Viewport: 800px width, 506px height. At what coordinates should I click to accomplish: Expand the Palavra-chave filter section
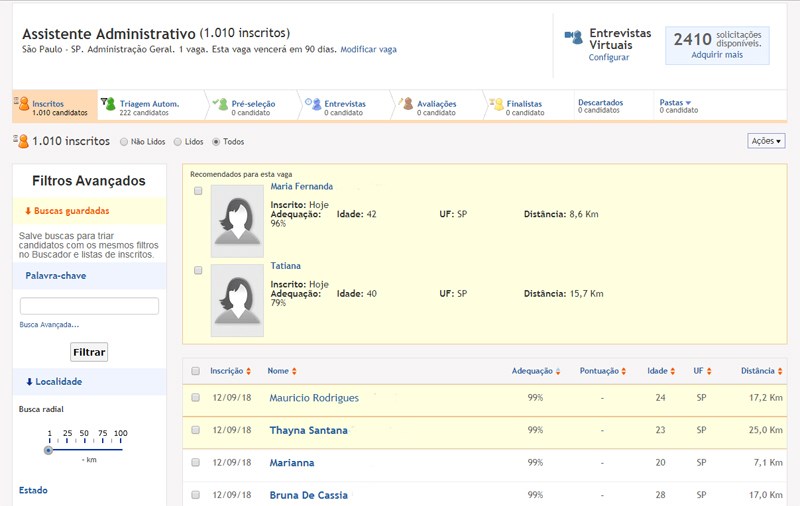click(x=89, y=275)
